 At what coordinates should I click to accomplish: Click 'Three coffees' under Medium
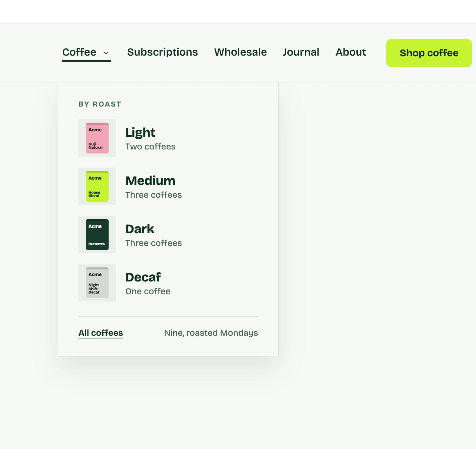pos(154,195)
